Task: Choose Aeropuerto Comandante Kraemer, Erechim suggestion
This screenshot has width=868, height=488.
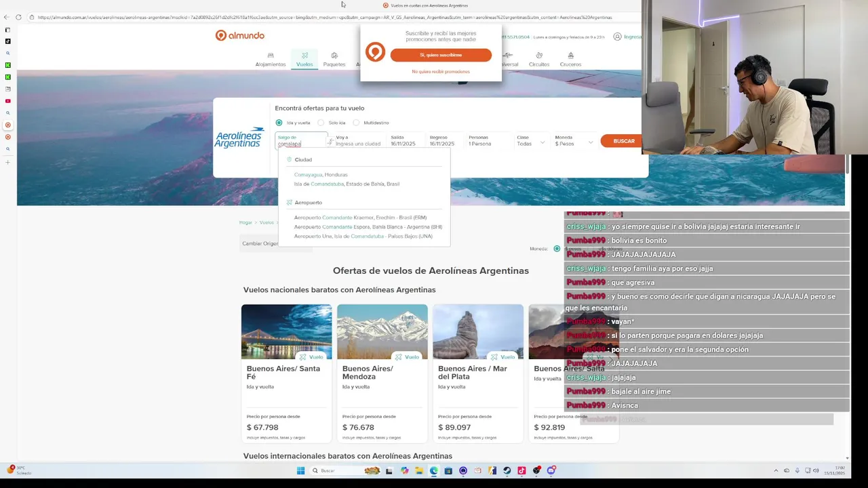Action: click(x=360, y=218)
